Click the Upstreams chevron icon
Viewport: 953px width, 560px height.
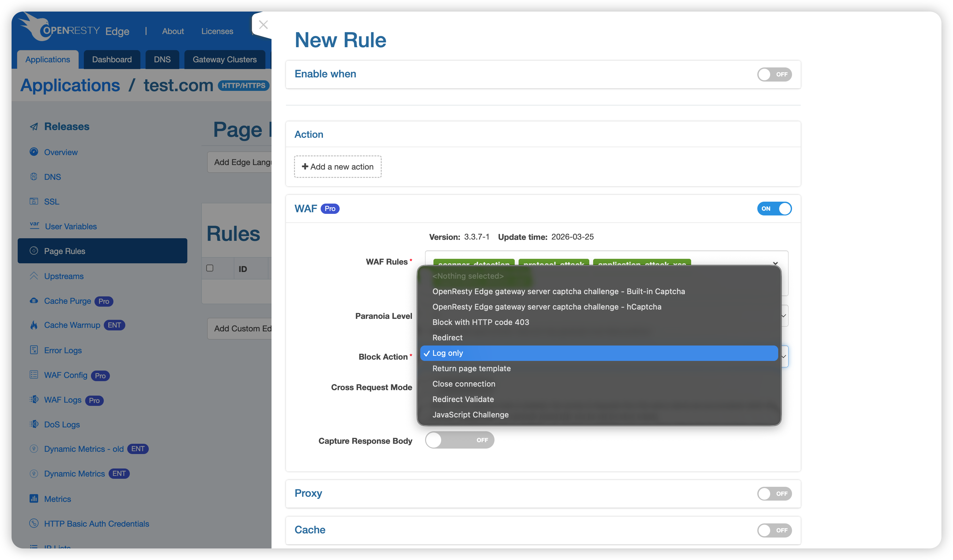click(34, 276)
